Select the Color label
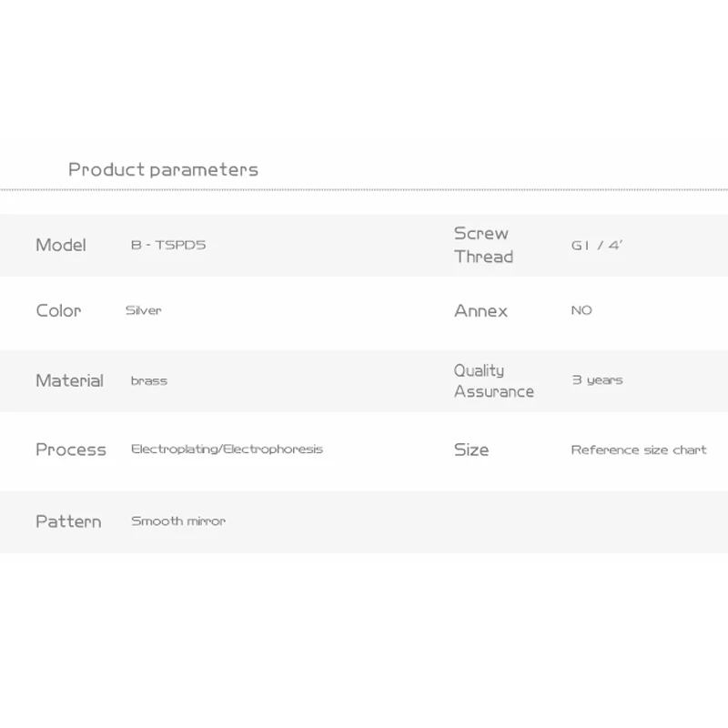 coord(58,310)
